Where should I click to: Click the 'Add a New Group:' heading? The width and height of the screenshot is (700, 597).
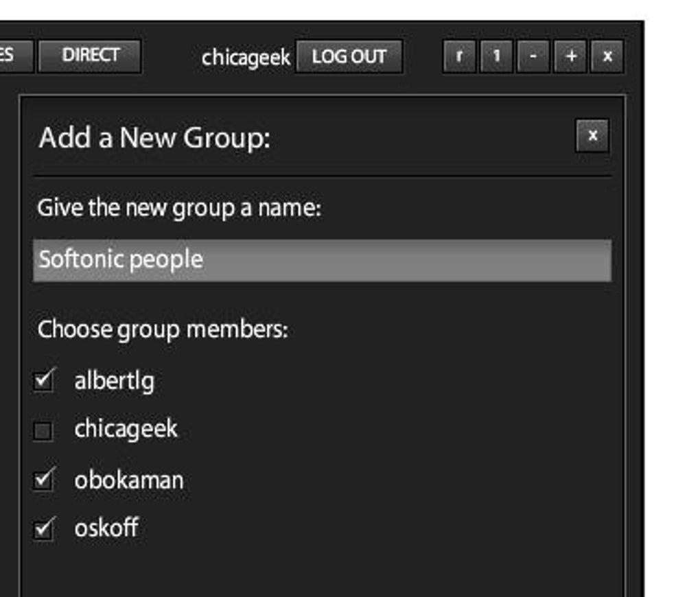(154, 137)
